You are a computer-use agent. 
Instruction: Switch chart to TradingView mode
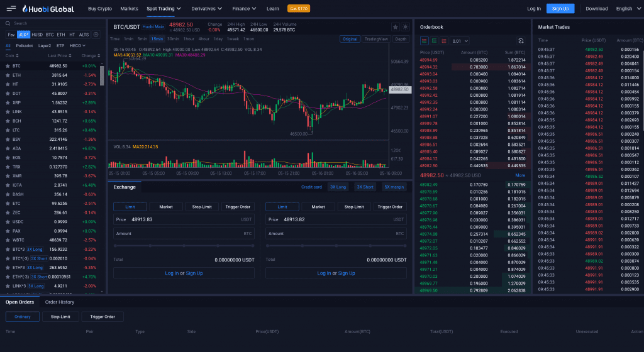pyautogui.click(x=376, y=39)
